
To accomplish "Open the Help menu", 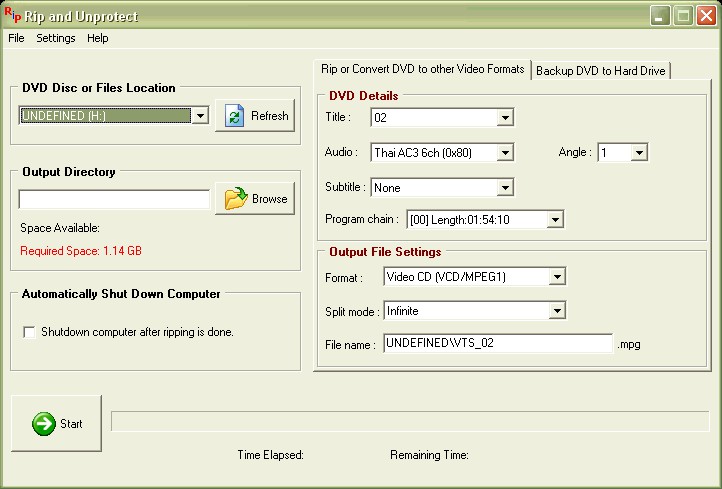I will tap(97, 38).
